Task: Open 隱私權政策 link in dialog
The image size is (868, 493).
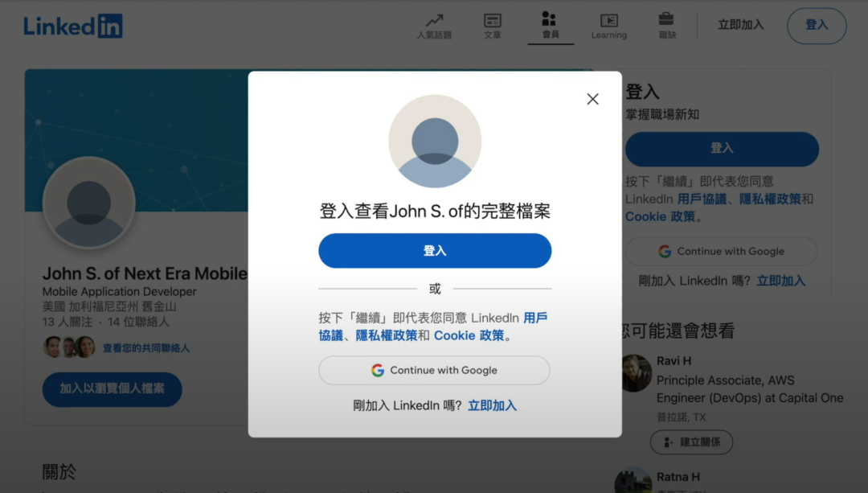Action: (x=387, y=335)
